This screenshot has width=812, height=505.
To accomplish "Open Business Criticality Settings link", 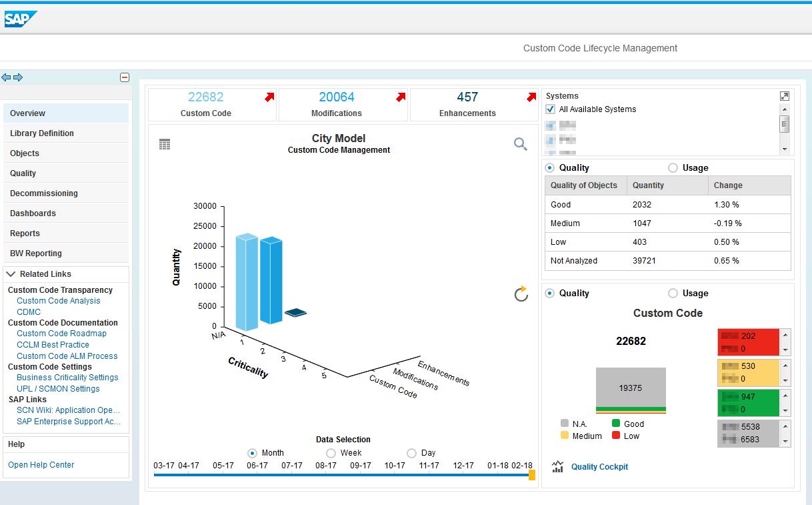I will coord(67,378).
